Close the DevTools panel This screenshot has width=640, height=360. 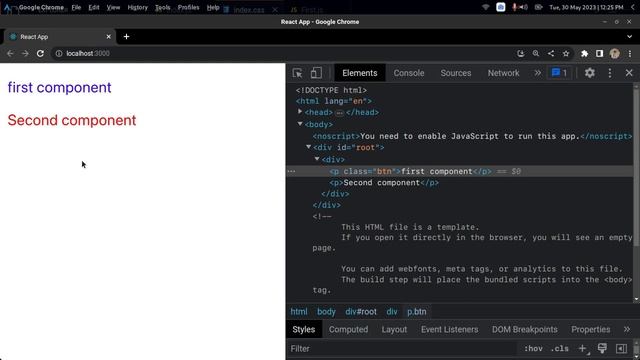coord(629,73)
